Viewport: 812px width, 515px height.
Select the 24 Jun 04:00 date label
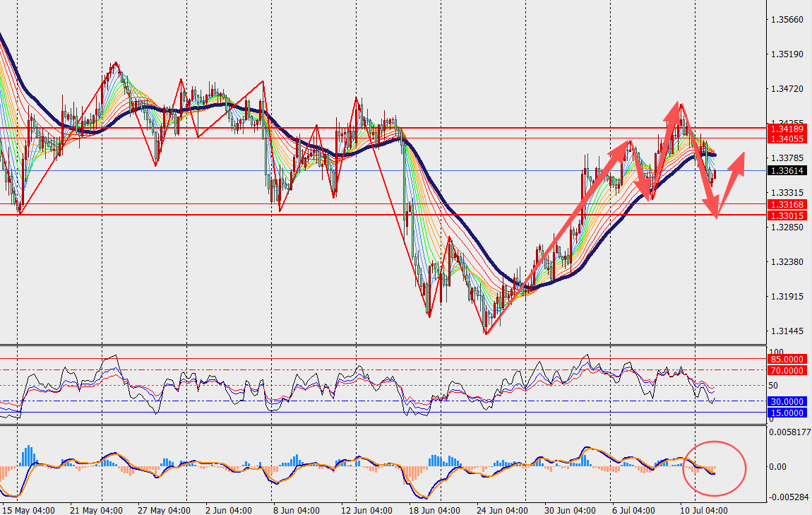(x=502, y=510)
